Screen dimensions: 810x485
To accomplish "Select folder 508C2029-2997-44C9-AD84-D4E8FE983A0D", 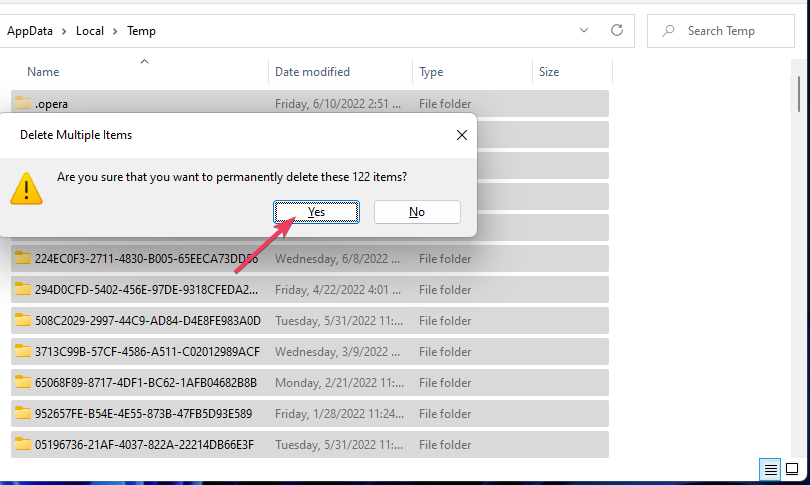I will (x=148, y=321).
